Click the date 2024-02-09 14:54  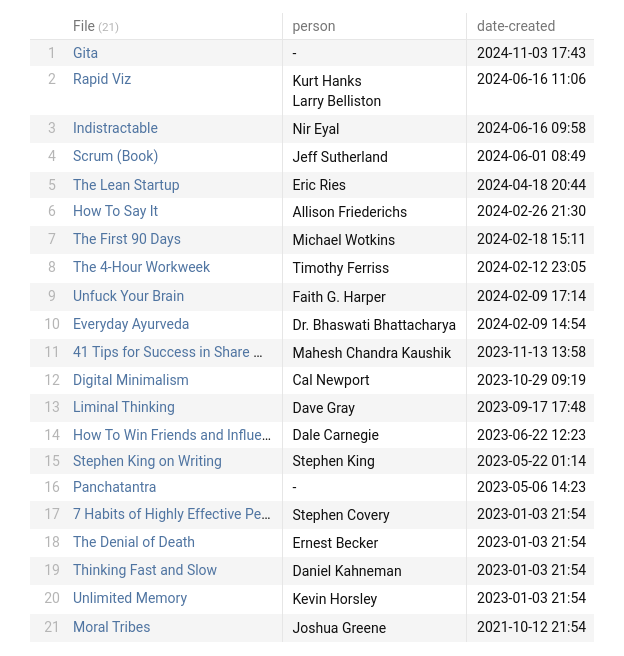[x=532, y=324]
